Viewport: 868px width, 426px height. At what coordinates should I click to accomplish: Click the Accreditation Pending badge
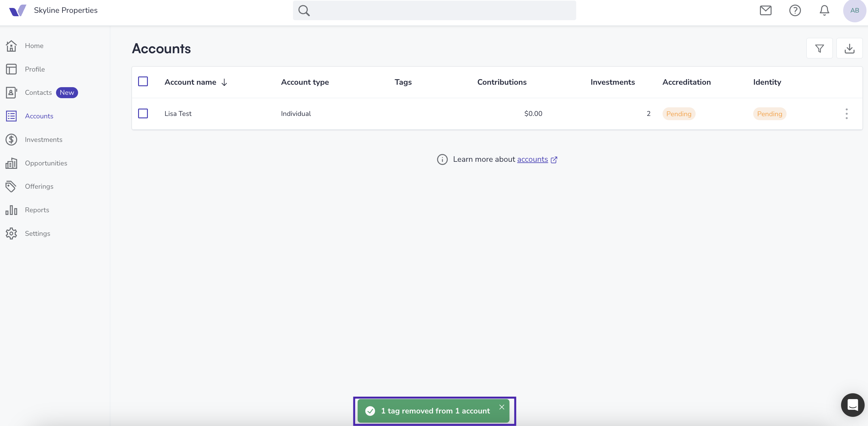click(x=678, y=114)
